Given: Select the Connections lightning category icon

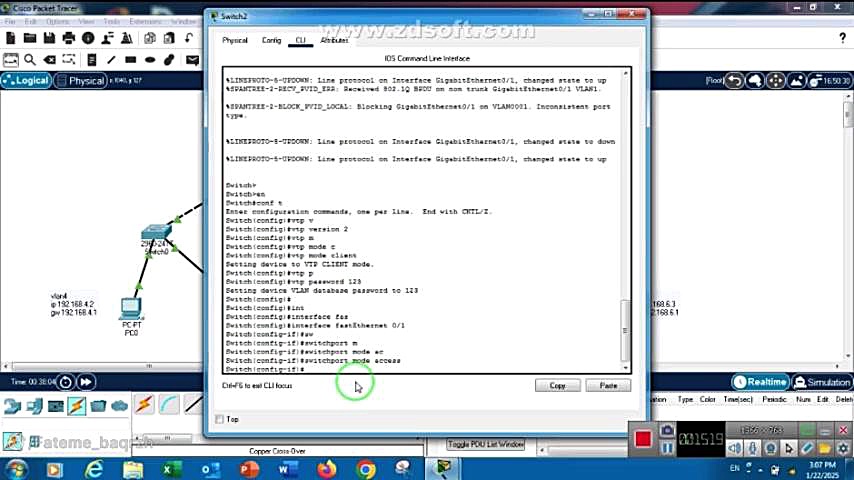Looking at the screenshot, I should point(77,406).
